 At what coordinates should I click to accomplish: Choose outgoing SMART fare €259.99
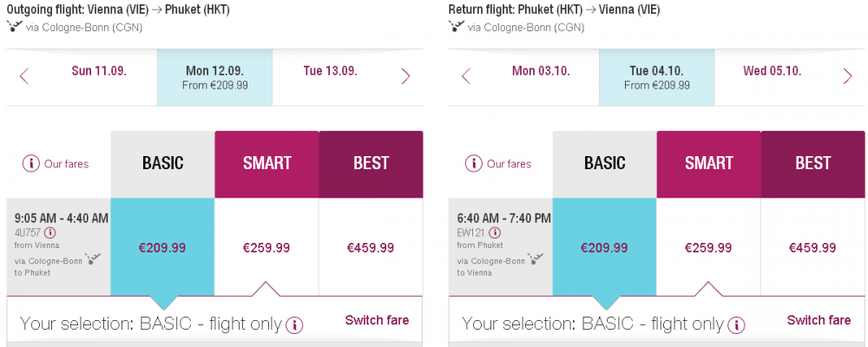coord(266,247)
